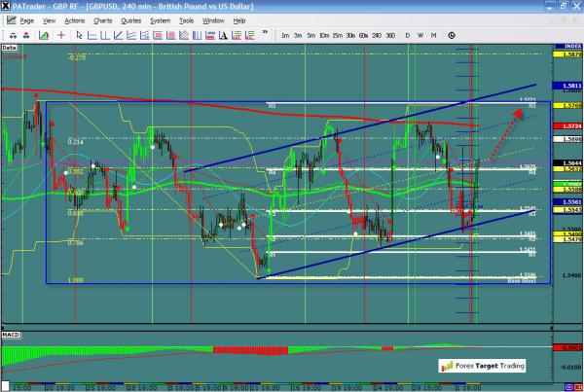This screenshot has width=584, height=392.
Task: Click the pane splitter handle above MACD scale
Action: [x=552, y=328]
